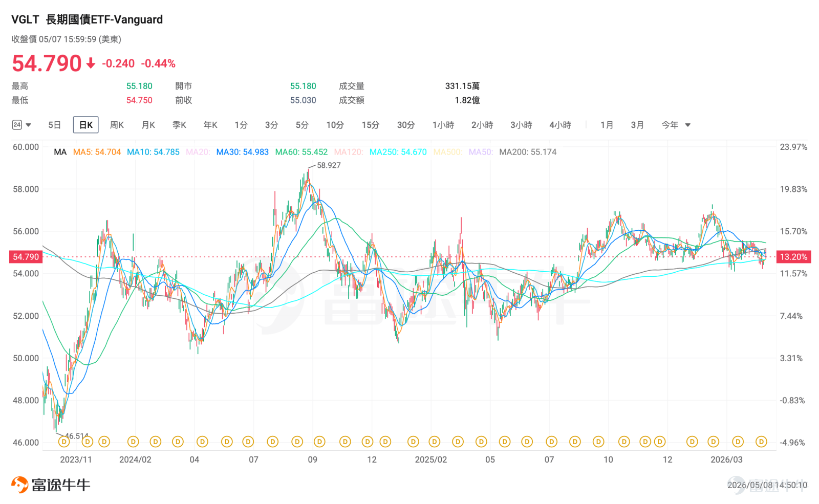Toggle the MA200: 55.174 indicator line
Viewport: 819px width, 504px height.
click(x=528, y=152)
